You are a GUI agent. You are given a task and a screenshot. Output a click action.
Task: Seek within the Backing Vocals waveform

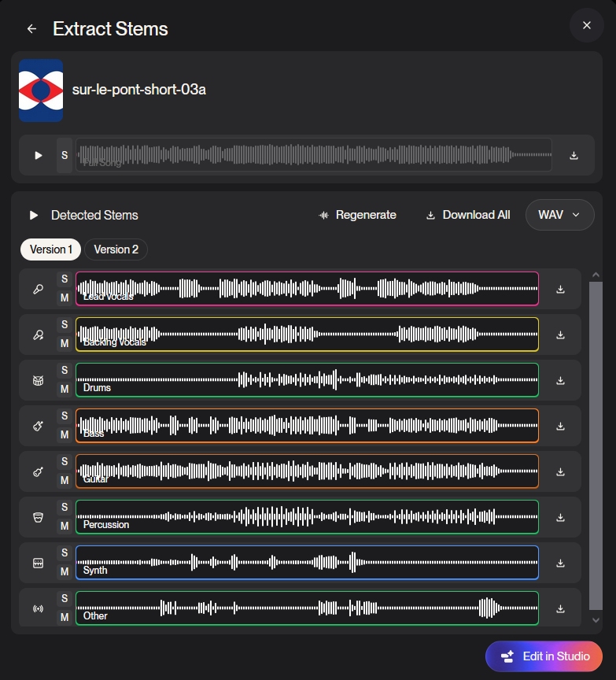click(x=308, y=334)
